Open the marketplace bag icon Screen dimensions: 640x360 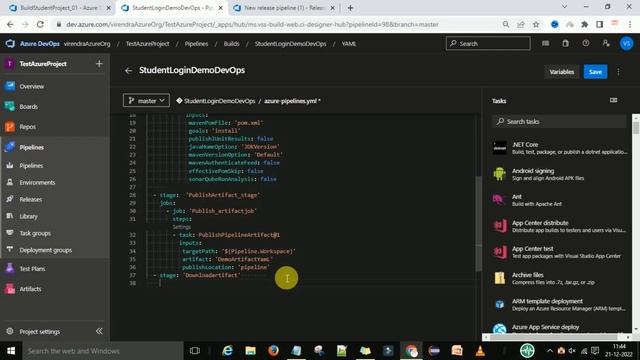(x=565, y=43)
